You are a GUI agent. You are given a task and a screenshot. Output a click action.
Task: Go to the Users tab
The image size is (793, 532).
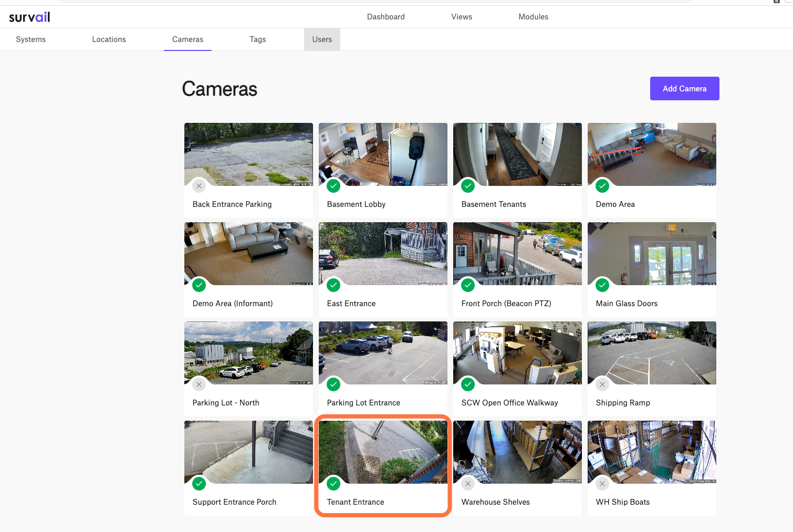coord(322,39)
